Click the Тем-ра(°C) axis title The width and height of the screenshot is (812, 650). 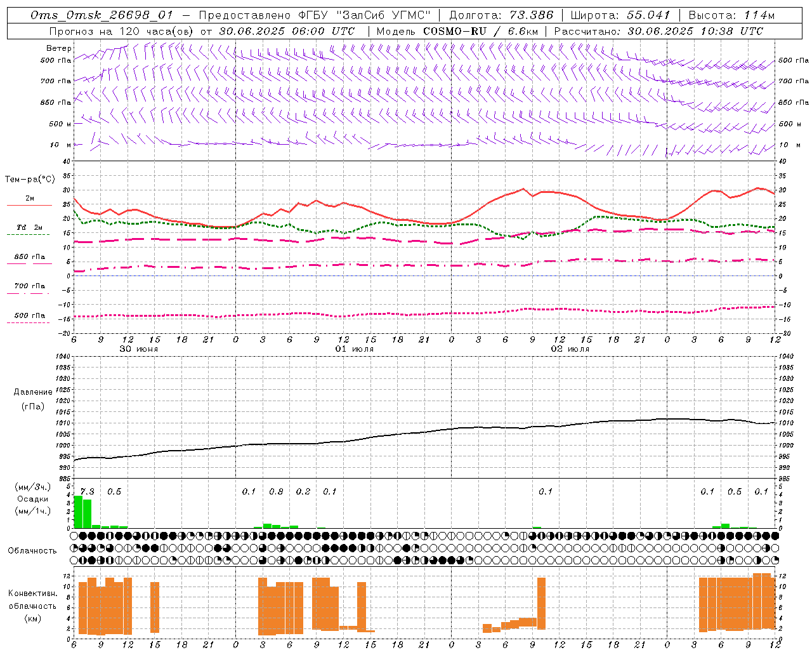click(x=30, y=180)
